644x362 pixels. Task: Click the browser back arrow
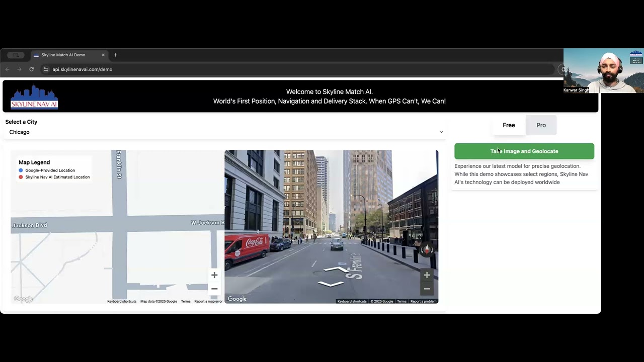[7, 69]
